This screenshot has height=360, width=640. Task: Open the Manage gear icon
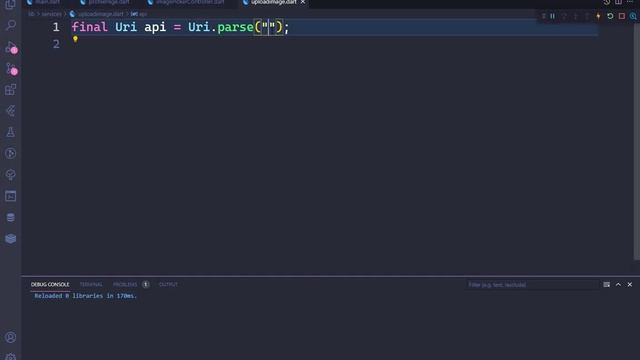pyautogui.click(x=11, y=357)
